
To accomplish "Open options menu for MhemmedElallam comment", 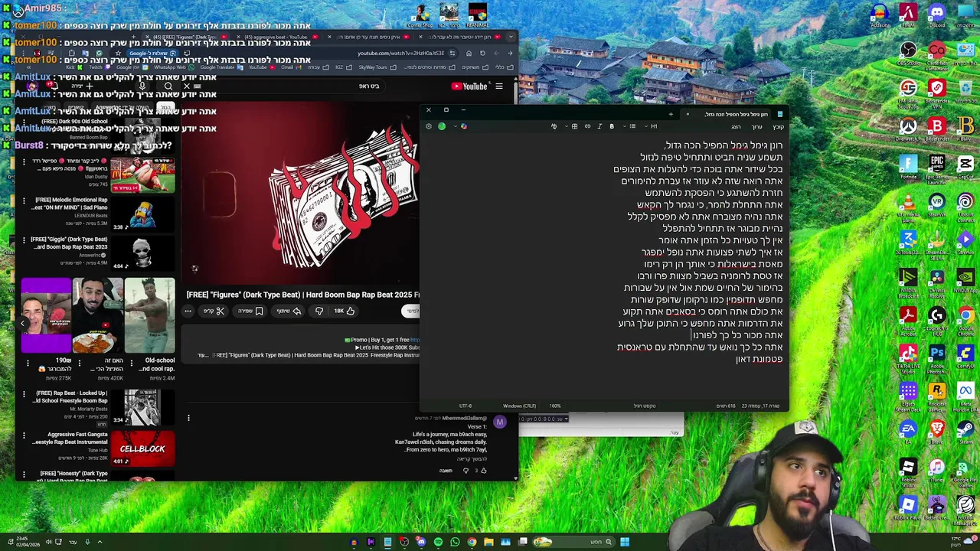I will 188,418.
